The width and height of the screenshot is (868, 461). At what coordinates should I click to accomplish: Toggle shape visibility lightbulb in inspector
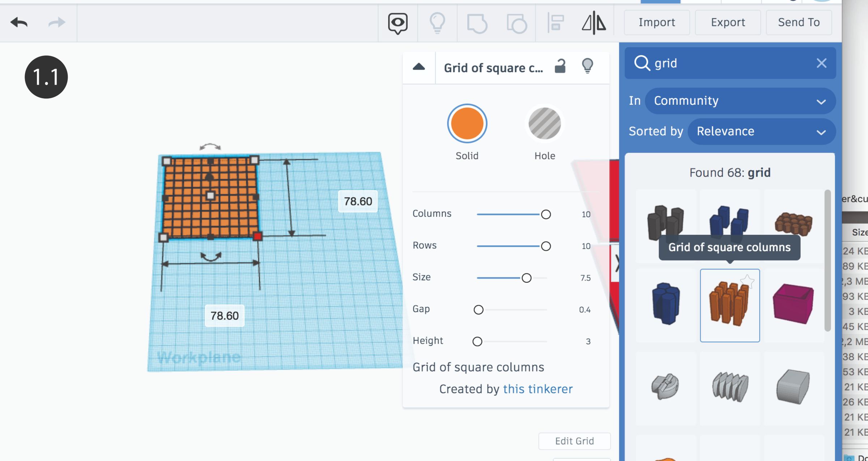pos(587,66)
